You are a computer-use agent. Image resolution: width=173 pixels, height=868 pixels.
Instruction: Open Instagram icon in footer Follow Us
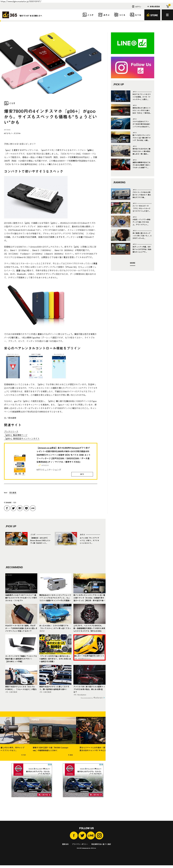(99, 835)
